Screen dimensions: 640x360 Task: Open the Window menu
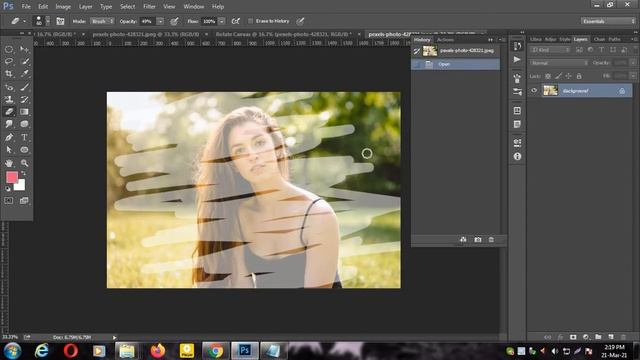(193, 7)
